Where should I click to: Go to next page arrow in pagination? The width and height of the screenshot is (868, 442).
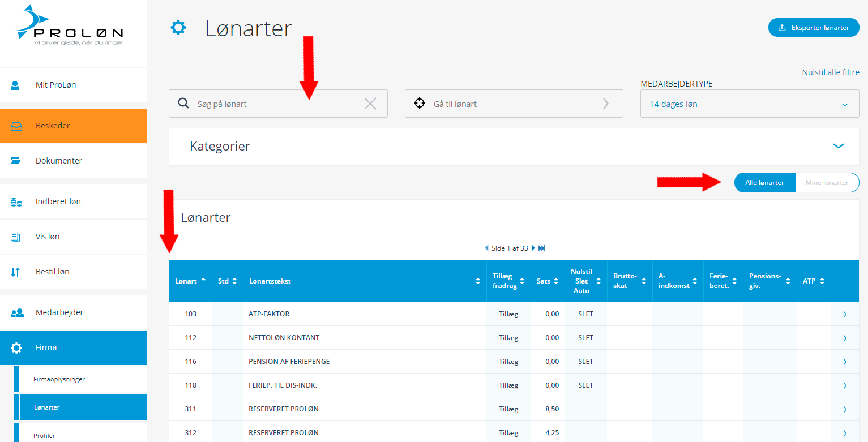click(533, 248)
